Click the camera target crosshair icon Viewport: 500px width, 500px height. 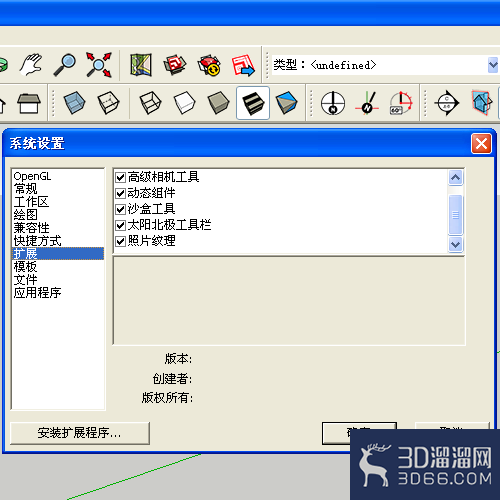coord(447,103)
